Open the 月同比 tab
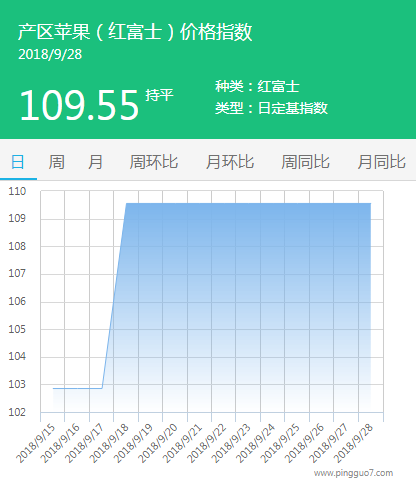416x484 pixels. tap(381, 162)
